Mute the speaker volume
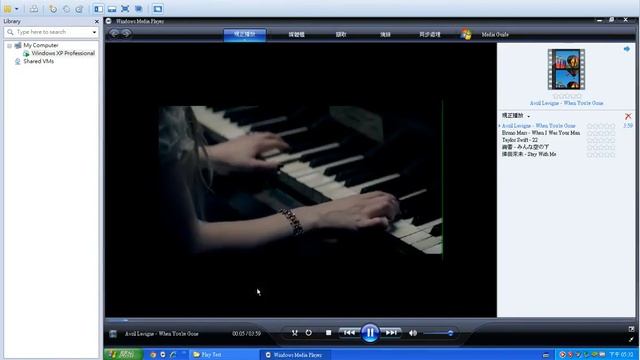The image size is (640, 360). point(413,333)
